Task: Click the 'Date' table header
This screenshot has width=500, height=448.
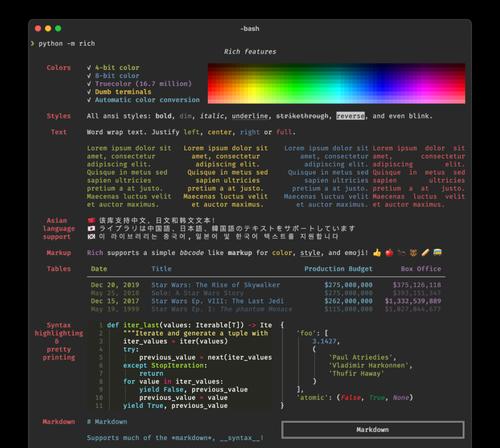Action: coord(99,269)
